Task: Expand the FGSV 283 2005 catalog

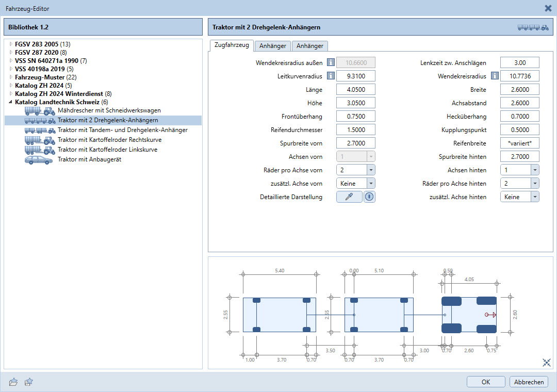Action: coord(11,44)
